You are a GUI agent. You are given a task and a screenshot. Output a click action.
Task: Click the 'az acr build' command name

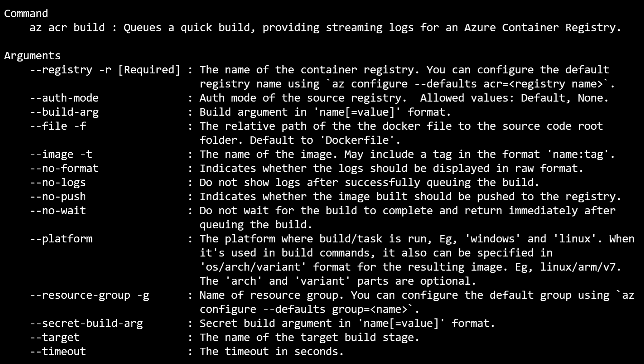(x=67, y=27)
